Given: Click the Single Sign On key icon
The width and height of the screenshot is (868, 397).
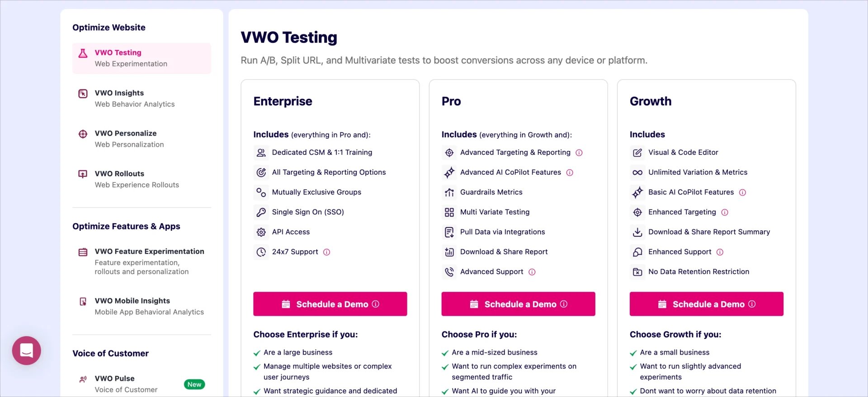Looking at the screenshot, I should tap(261, 212).
